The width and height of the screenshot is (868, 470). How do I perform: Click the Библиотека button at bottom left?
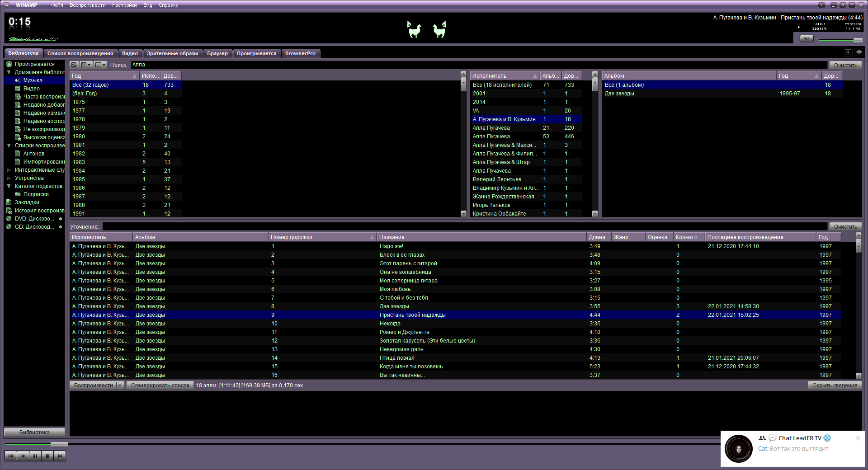click(x=34, y=432)
